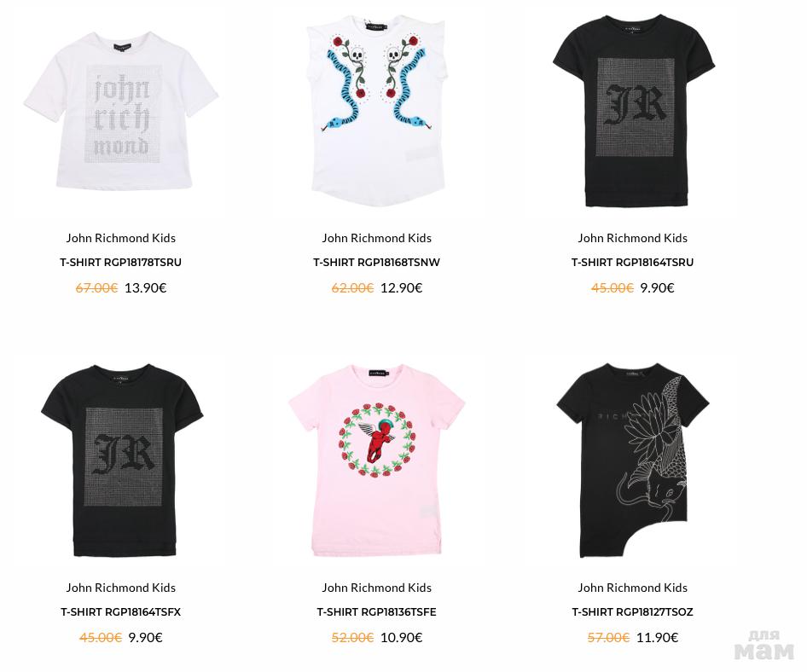Open the white snakes and skulls t-shirt image
The height and width of the screenshot is (672, 807).
(377, 111)
